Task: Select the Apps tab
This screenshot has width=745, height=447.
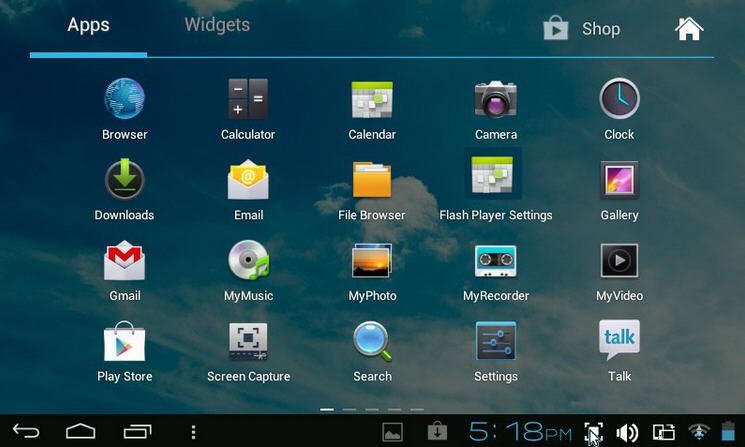Action: [88, 25]
